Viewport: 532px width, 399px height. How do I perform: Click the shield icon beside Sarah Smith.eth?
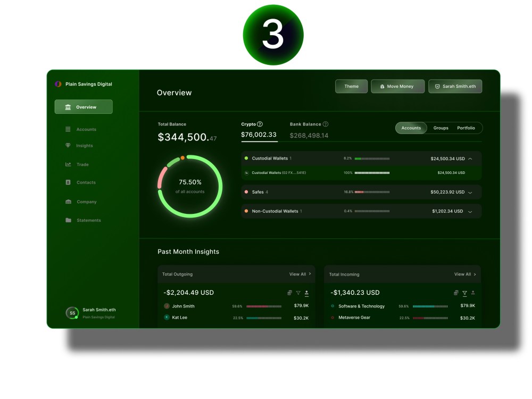pos(437,87)
